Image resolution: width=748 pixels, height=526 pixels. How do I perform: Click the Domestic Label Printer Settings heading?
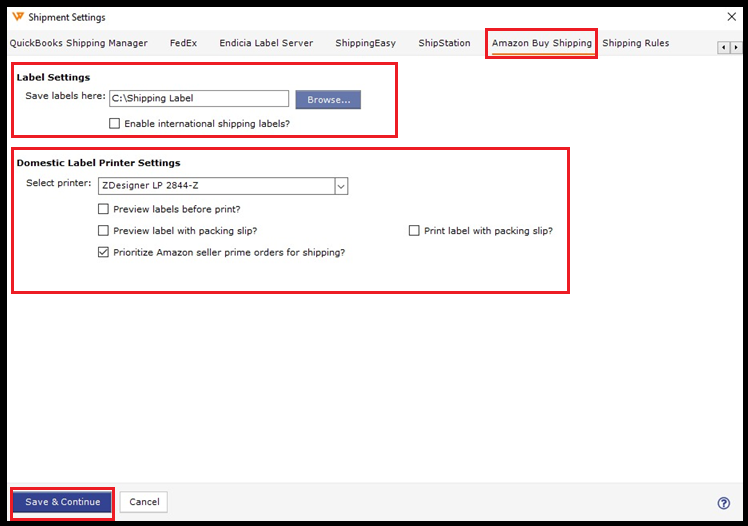pyautogui.click(x=98, y=163)
